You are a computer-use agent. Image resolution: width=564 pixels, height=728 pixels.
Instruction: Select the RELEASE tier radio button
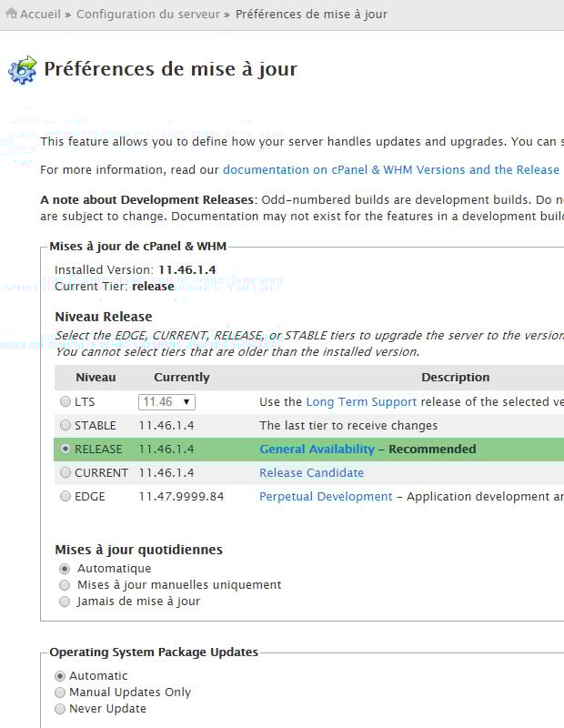coord(65,449)
